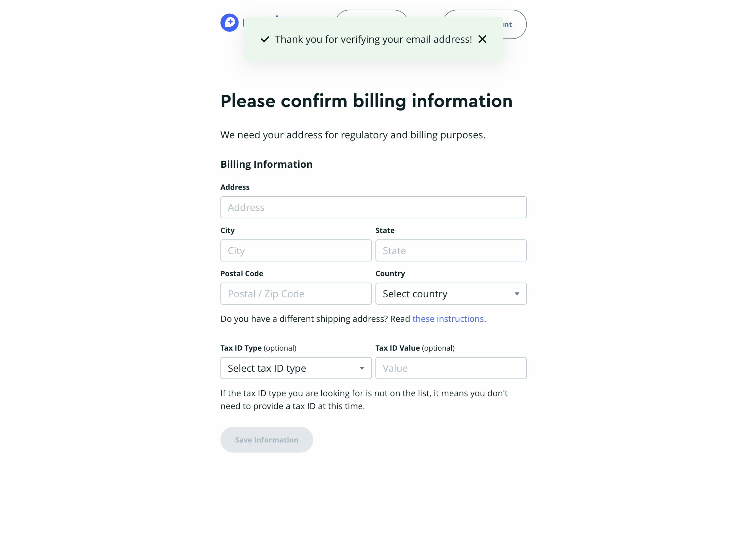Click the Postal / Zip Code field
The height and width of the screenshot is (539, 756).
click(x=296, y=293)
